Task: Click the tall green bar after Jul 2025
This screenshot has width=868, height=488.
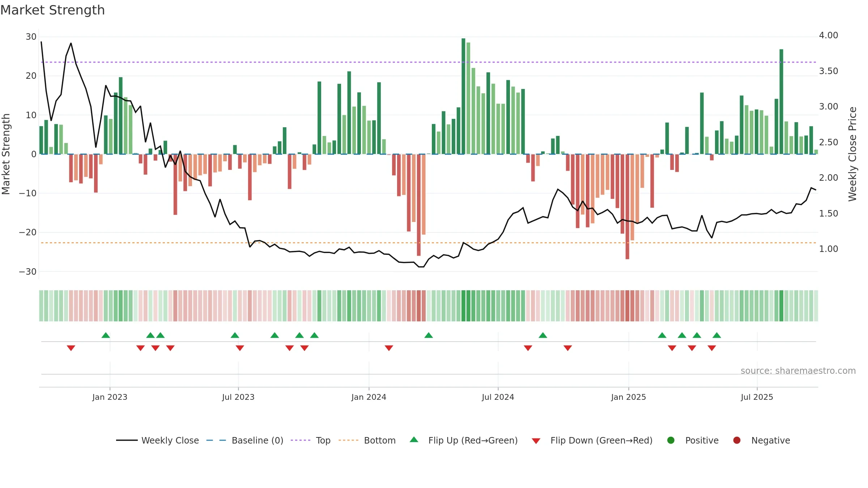Action: tap(781, 102)
